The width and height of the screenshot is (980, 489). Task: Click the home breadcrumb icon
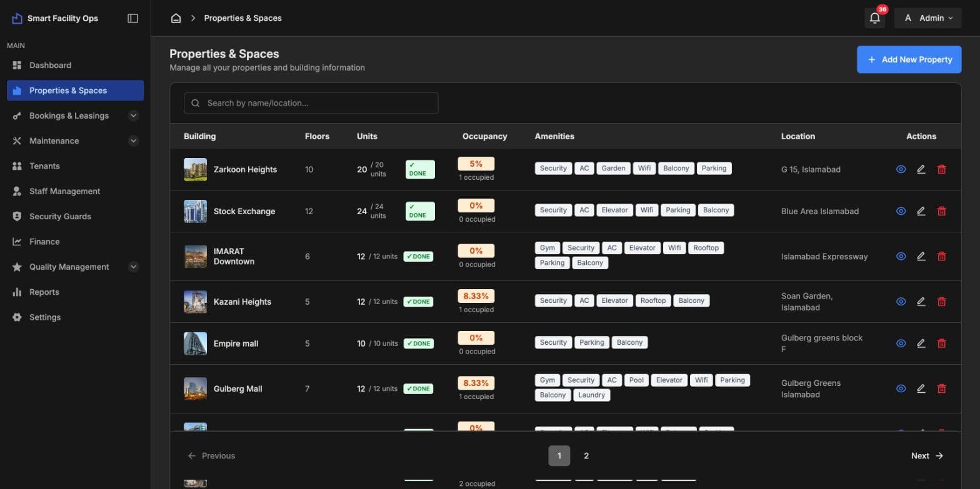[176, 18]
